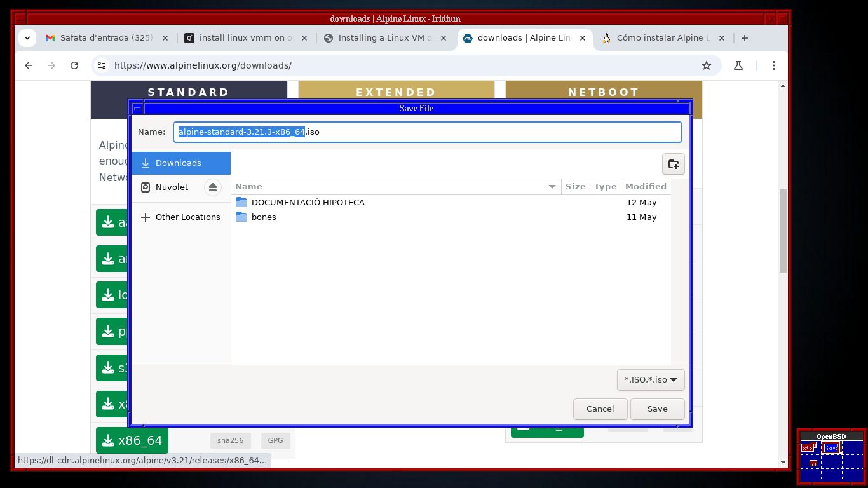Close the Installing a Linux VM tab

coord(444,38)
